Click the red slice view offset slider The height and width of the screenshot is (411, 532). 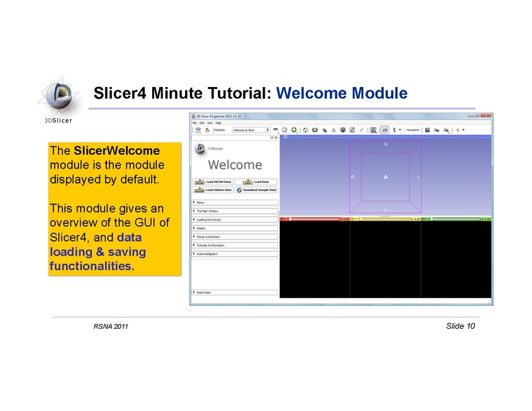[314, 219]
